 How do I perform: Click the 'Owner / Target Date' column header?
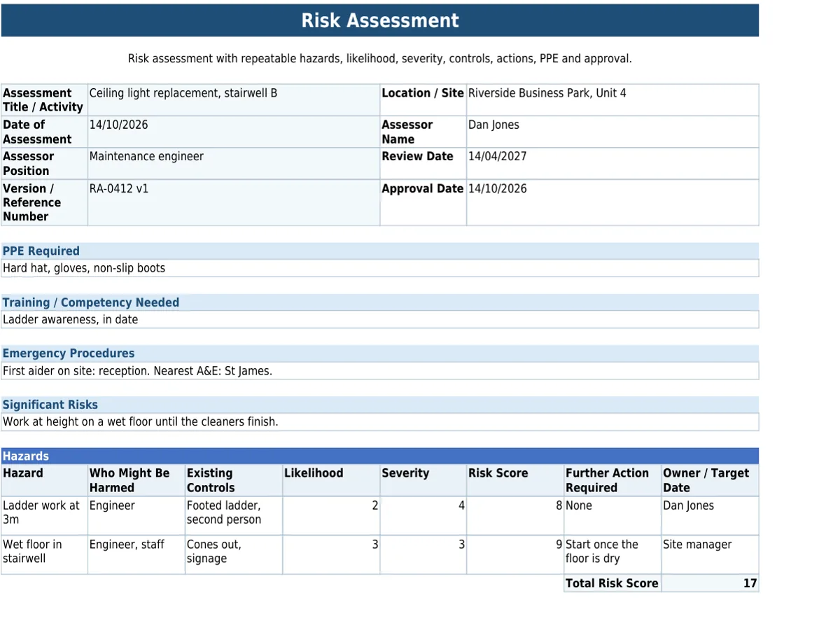pyautogui.click(x=710, y=480)
